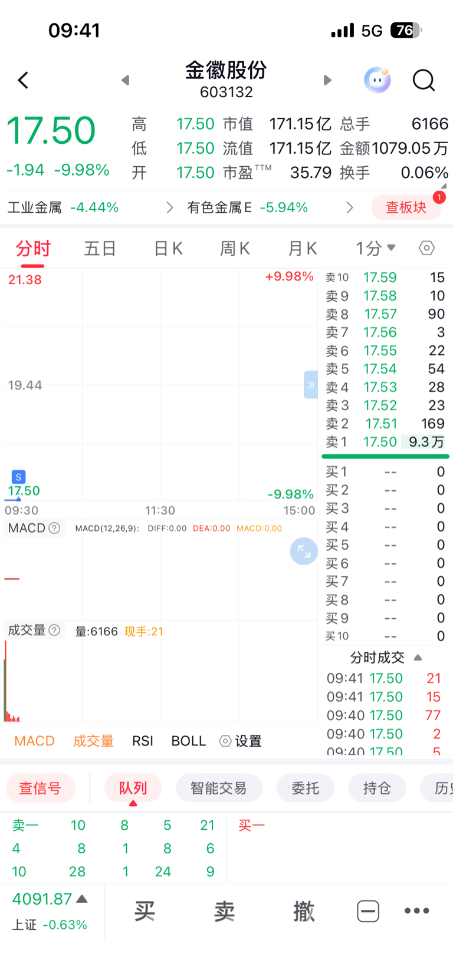Tap the 市盈TTM 35.79 value
453x980 pixels.
[311, 173]
